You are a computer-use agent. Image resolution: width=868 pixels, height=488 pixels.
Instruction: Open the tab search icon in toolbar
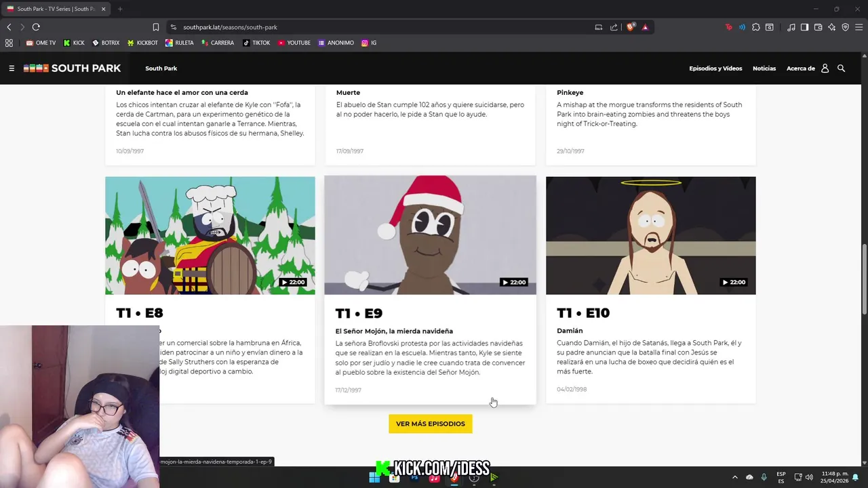coord(770,27)
